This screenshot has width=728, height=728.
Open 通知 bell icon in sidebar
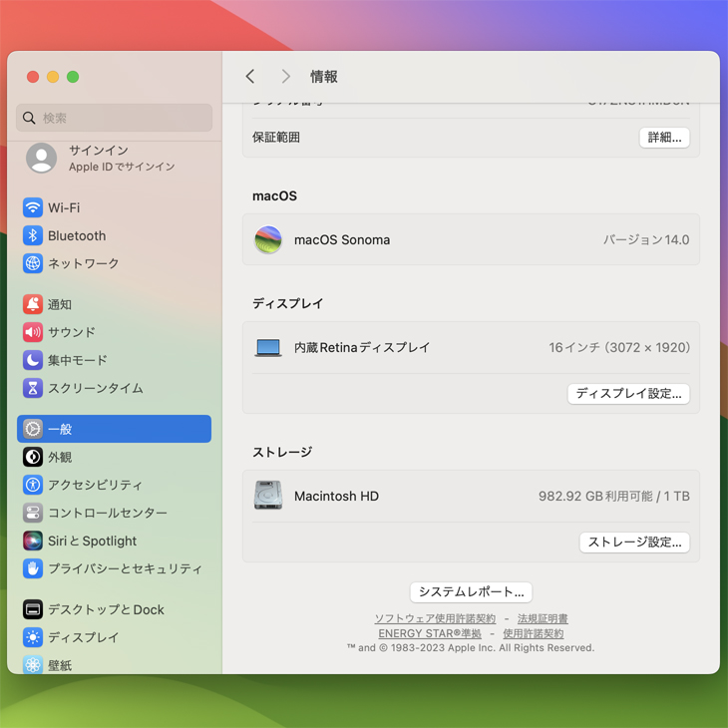(x=33, y=304)
